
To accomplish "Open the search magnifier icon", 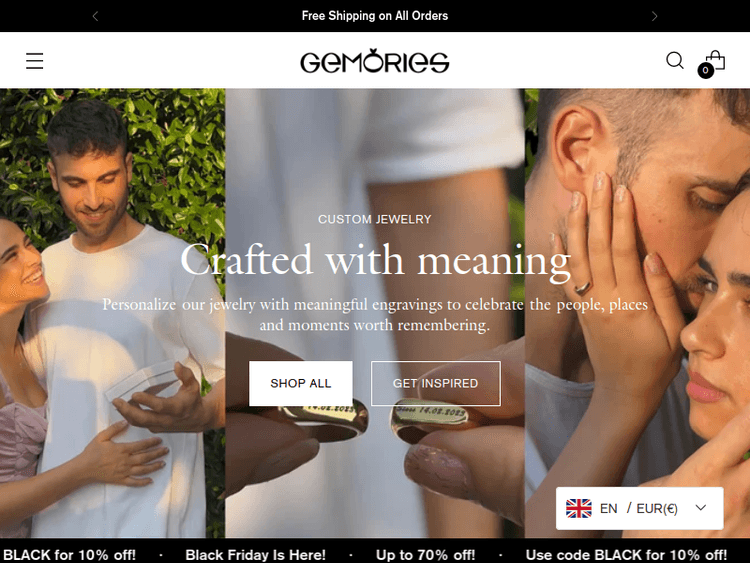I will pyautogui.click(x=674, y=60).
